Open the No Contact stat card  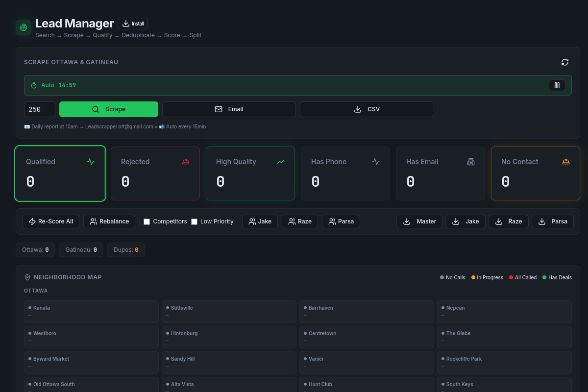pyautogui.click(x=536, y=173)
